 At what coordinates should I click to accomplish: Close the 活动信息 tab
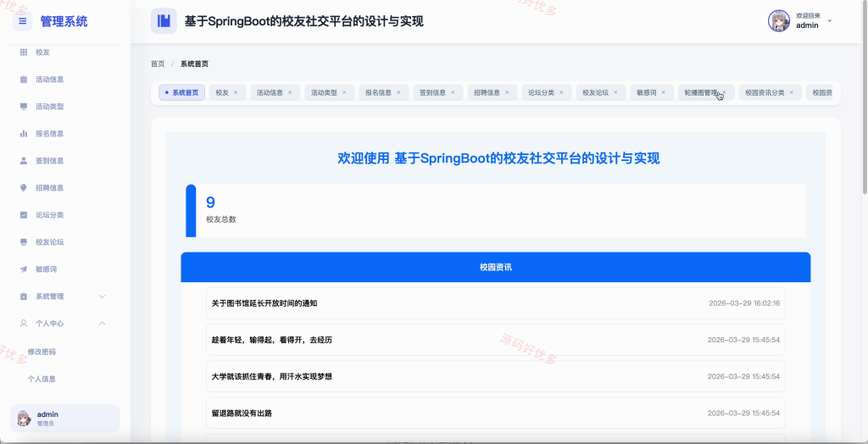[290, 92]
